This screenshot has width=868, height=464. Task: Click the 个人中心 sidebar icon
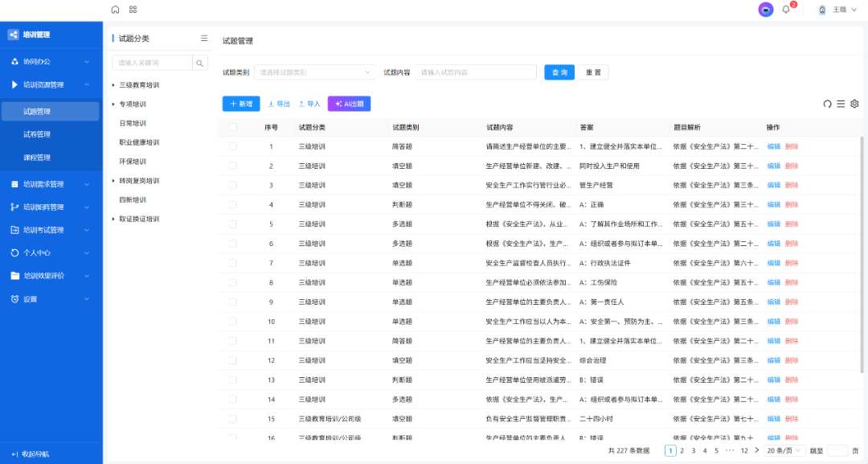[14, 253]
